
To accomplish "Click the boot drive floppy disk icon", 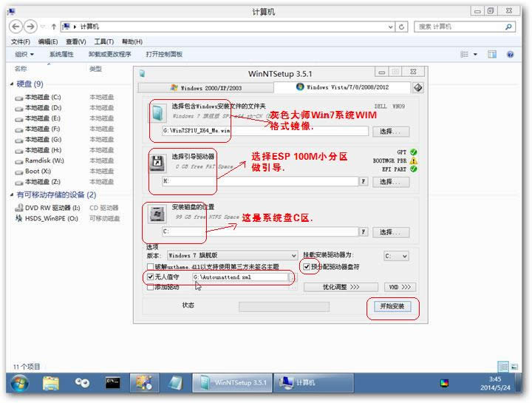I will click(x=158, y=163).
